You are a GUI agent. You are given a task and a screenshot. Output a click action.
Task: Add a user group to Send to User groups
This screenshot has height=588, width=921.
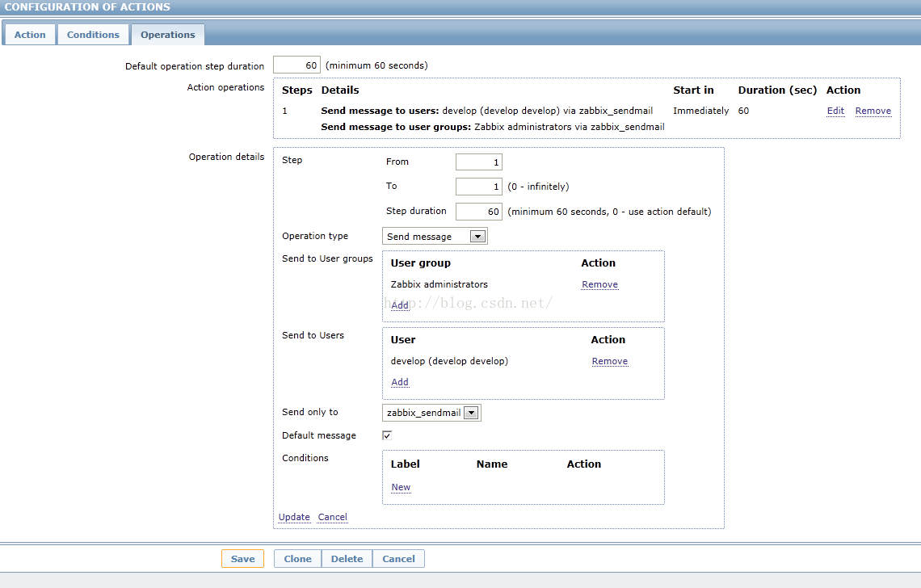point(400,304)
